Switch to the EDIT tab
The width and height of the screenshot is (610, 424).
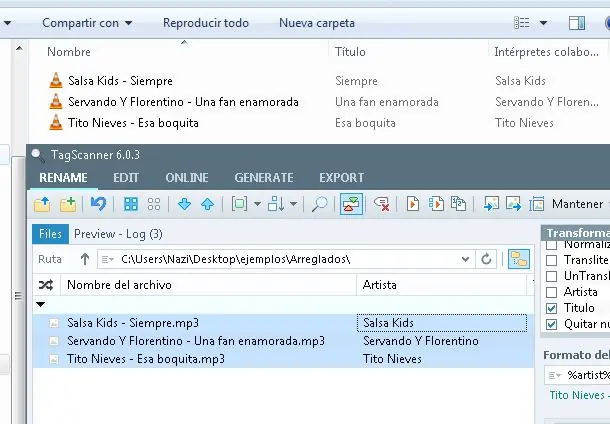pyautogui.click(x=126, y=178)
